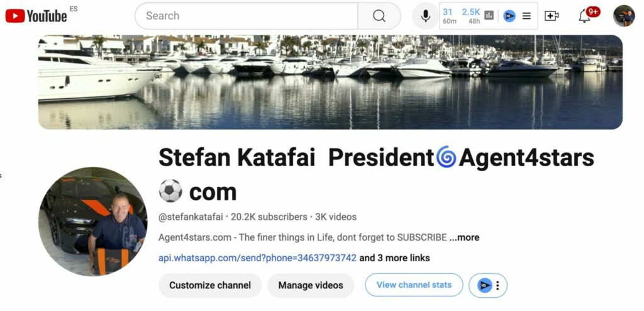Viewport: 644px width, 311px height.
Task: Click the Create video camera icon
Action: coord(551,16)
